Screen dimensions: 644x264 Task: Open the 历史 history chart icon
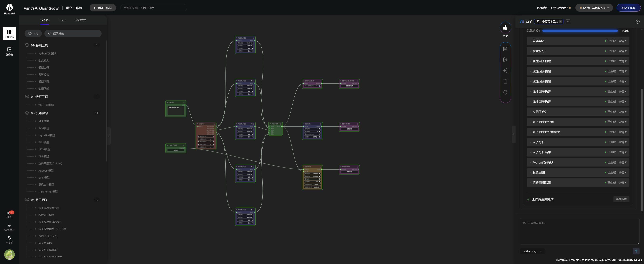(x=505, y=28)
